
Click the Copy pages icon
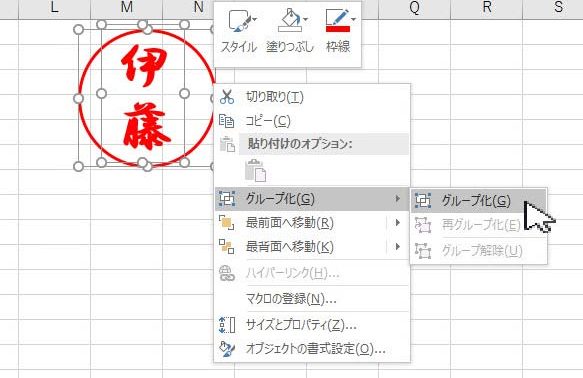point(227,121)
